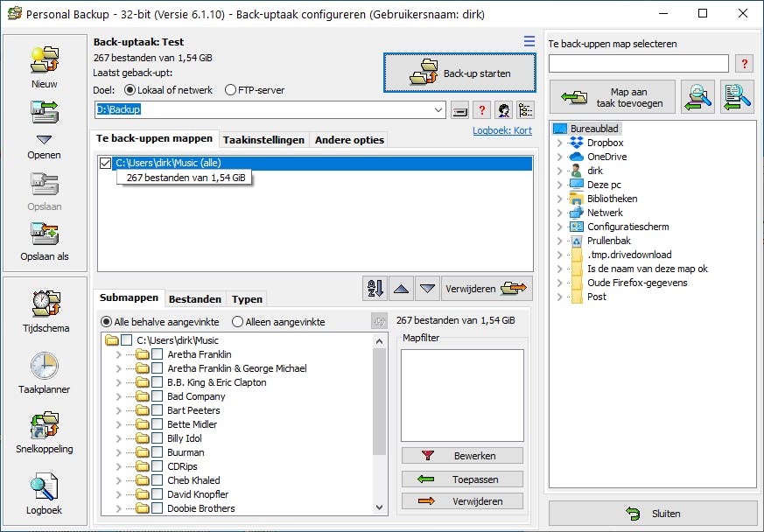Click Verwijderen button above subfolder tabs
Image resolution: width=764 pixels, height=532 pixels.
(487, 289)
